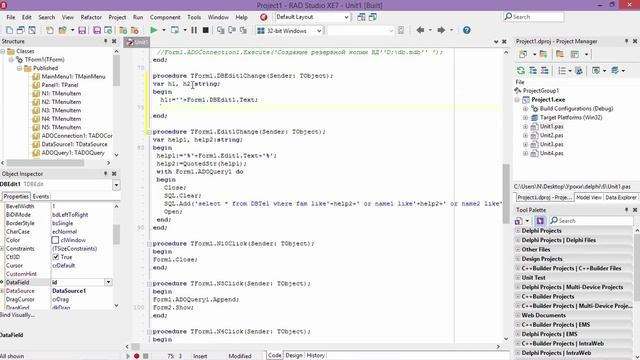Viewport: 640px width, 360px height.
Task: Click Project Manager Collapse All icon
Action: click(x=544, y=71)
